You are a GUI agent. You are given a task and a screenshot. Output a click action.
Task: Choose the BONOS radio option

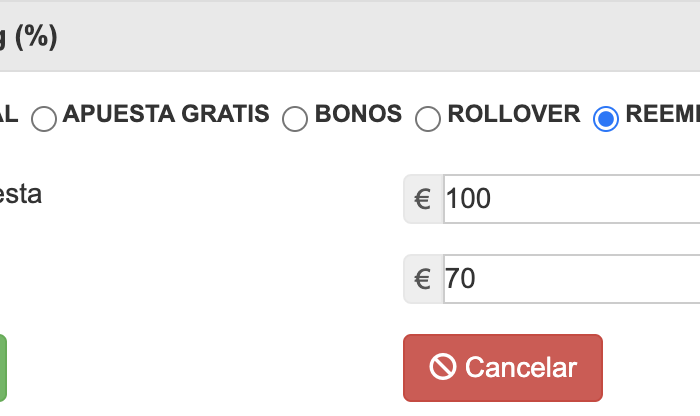(295, 119)
